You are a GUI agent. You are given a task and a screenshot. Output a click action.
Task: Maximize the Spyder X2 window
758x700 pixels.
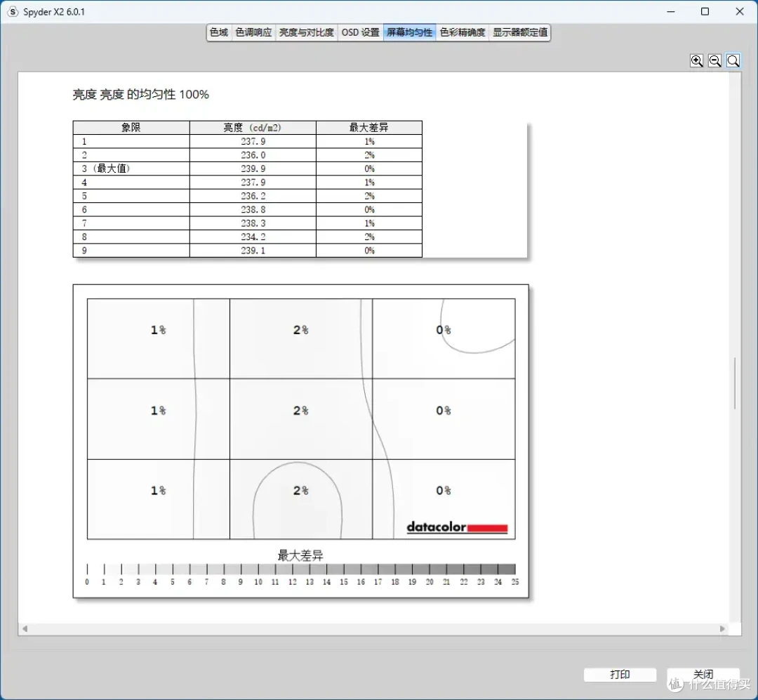705,12
